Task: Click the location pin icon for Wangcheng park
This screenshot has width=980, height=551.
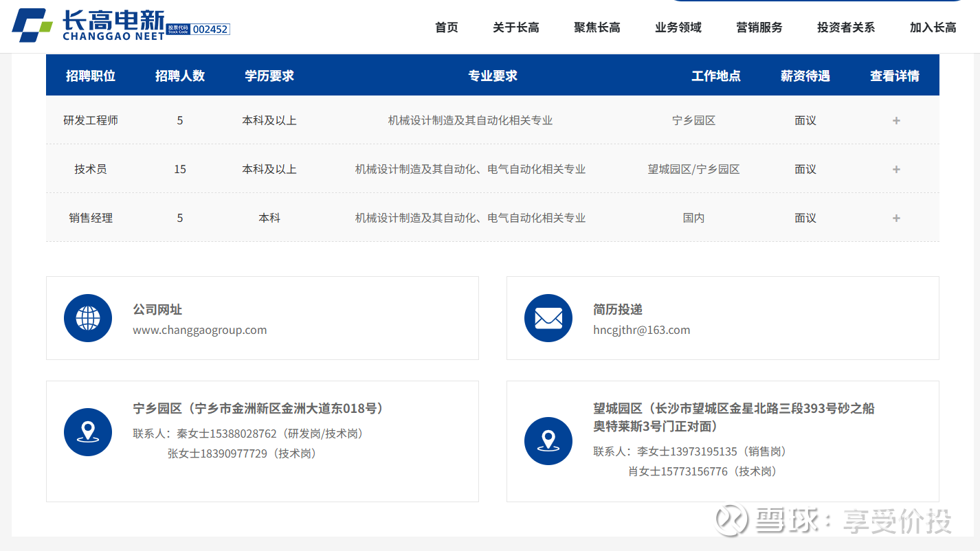Action: 548,440
